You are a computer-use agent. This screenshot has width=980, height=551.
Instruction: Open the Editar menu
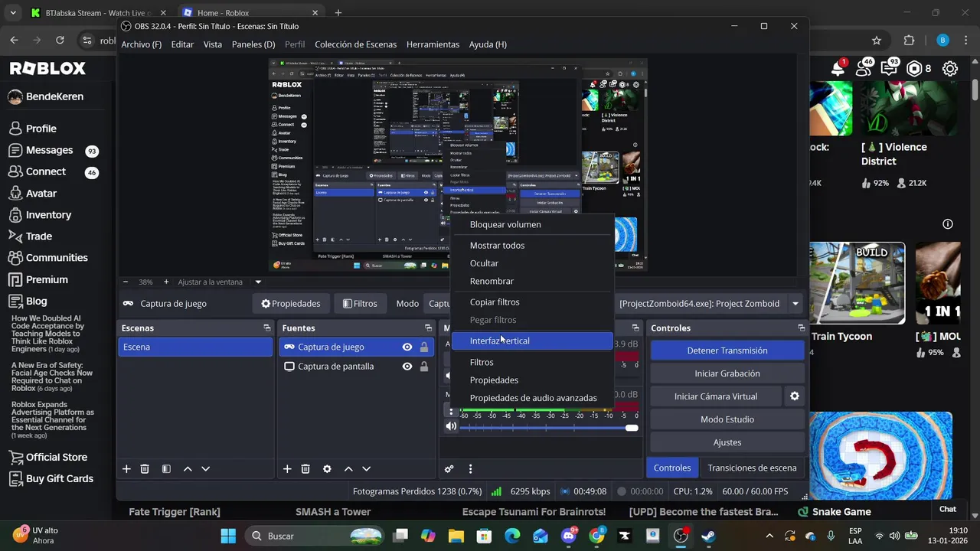pos(182,44)
